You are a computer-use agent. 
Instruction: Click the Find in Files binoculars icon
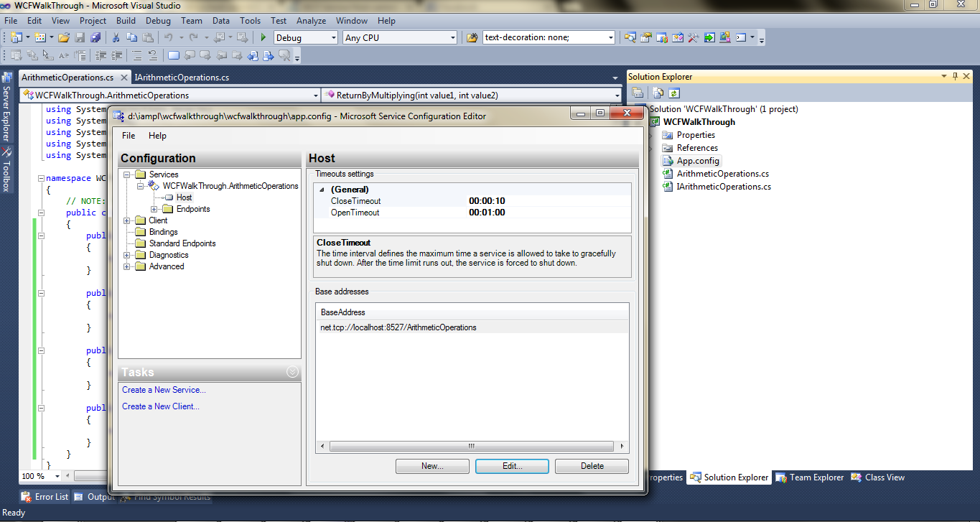tap(472, 37)
